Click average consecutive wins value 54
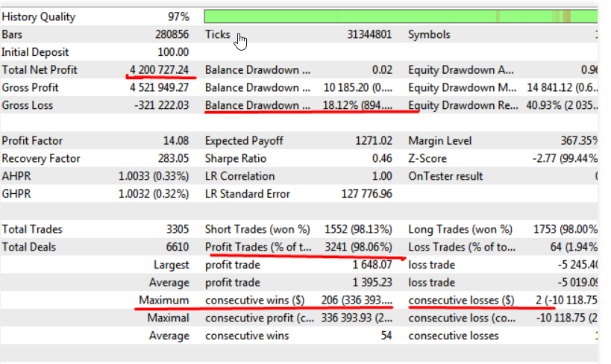Screen dimensions: 611x364 click(x=386, y=336)
